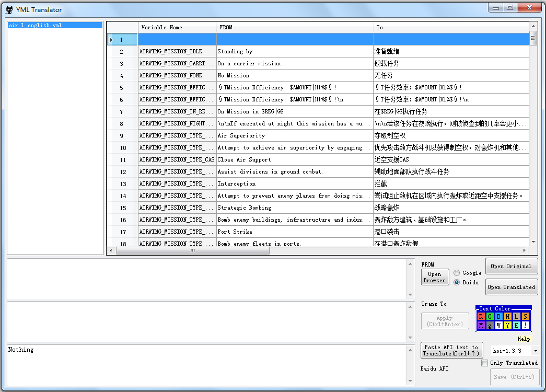Pick the red R text color
Screen dimensions: 546x392
tap(481, 316)
